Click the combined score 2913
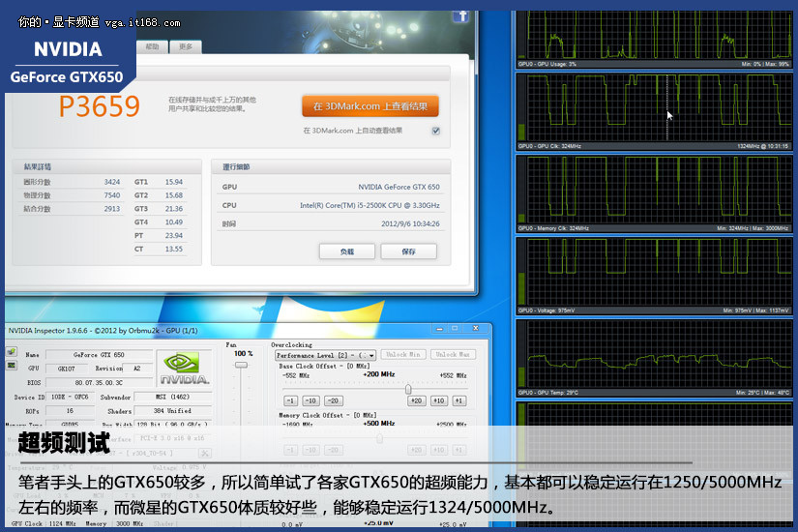The image size is (798, 532). click(x=112, y=209)
